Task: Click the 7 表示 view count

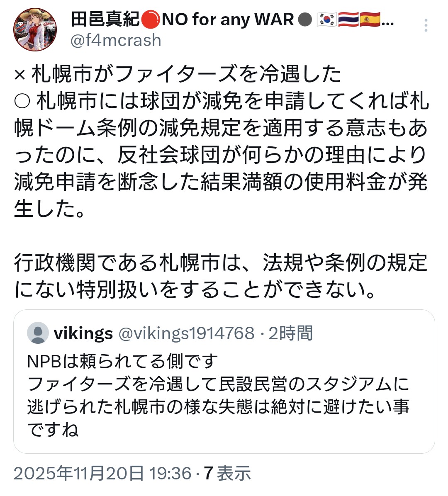Action: pyautogui.click(x=228, y=474)
